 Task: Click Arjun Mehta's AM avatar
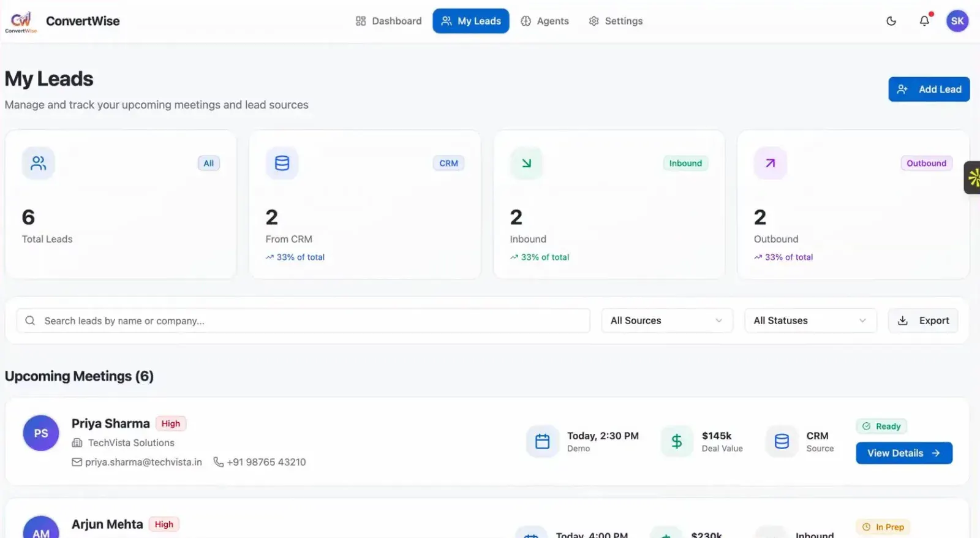coord(41,528)
